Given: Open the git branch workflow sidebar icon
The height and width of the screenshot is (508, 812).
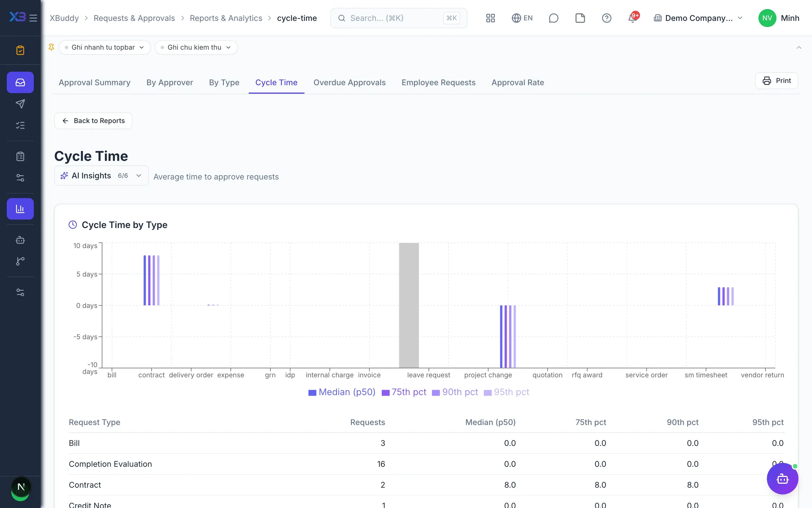Looking at the screenshot, I should 20,261.
